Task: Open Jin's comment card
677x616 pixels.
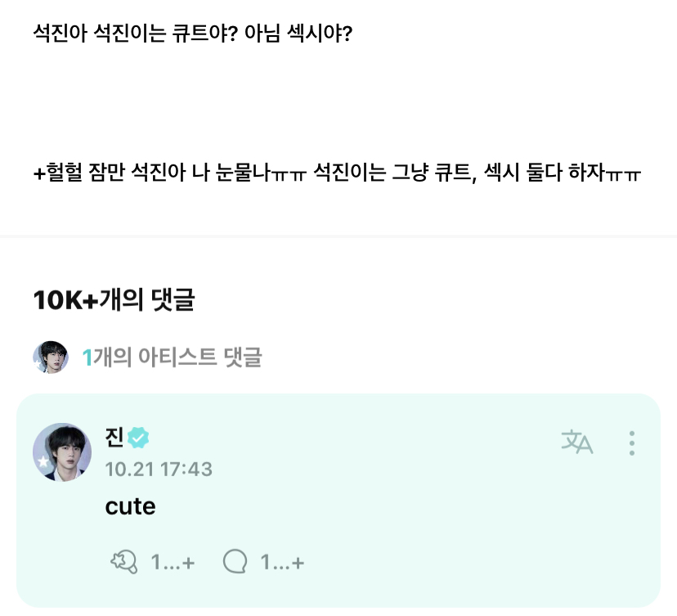Action: point(338,499)
